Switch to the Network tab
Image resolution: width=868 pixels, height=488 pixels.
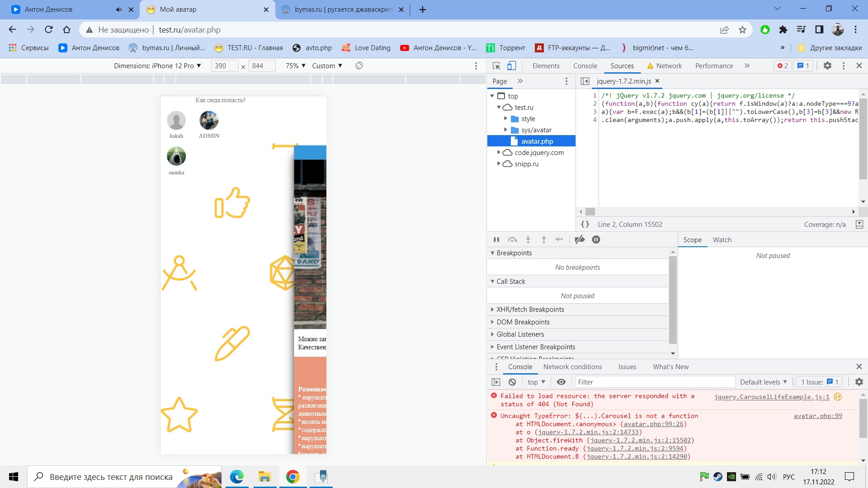coord(669,66)
